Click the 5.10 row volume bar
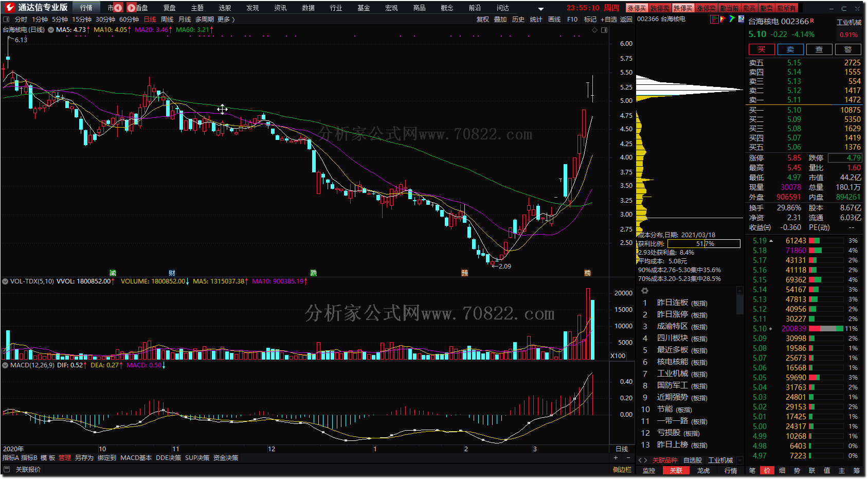The image size is (868, 479). (x=826, y=329)
